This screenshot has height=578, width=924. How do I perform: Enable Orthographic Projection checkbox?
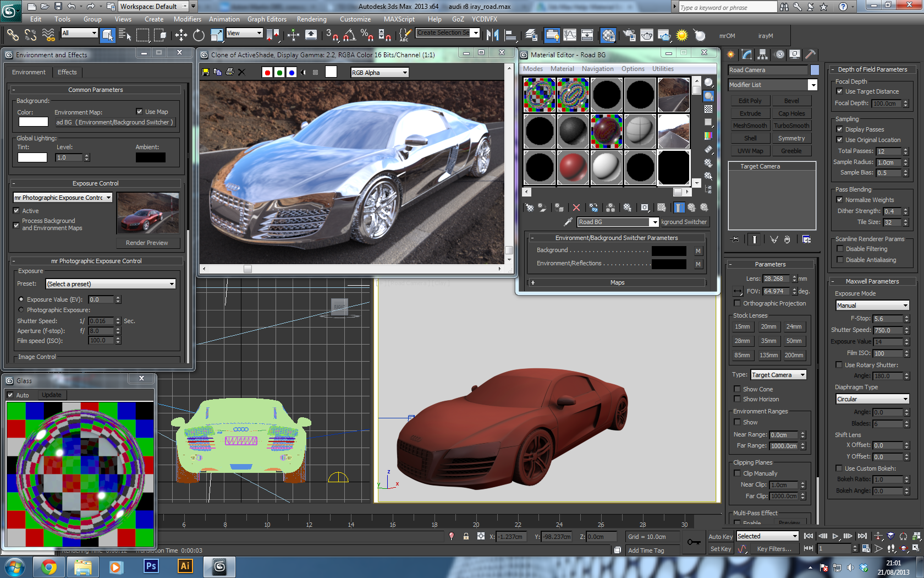737,303
